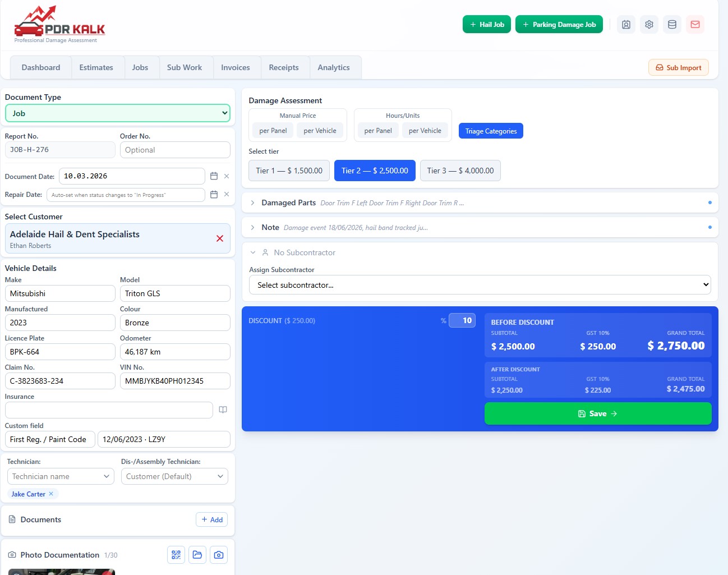This screenshot has height=575, width=728.
Task: Create a new Parking Damage Job
Action: 559,25
